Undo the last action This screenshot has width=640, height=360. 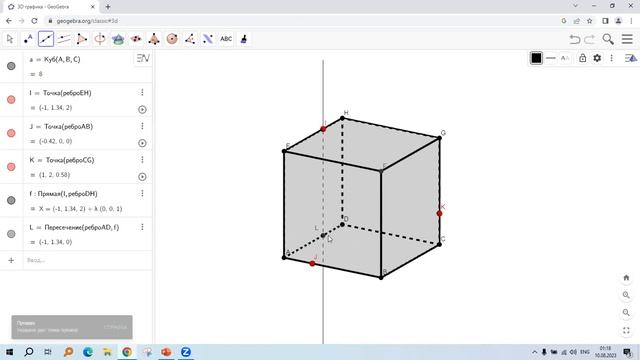click(575, 39)
